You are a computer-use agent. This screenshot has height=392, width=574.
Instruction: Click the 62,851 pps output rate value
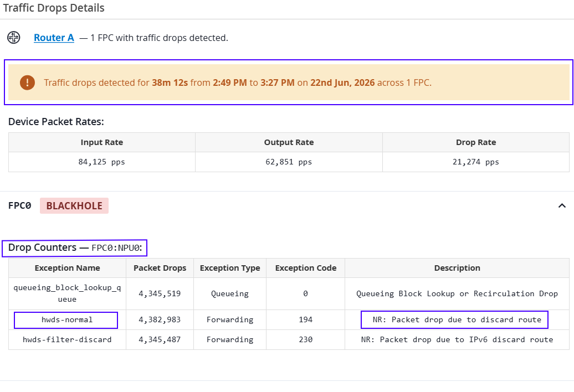pyautogui.click(x=289, y=162)
